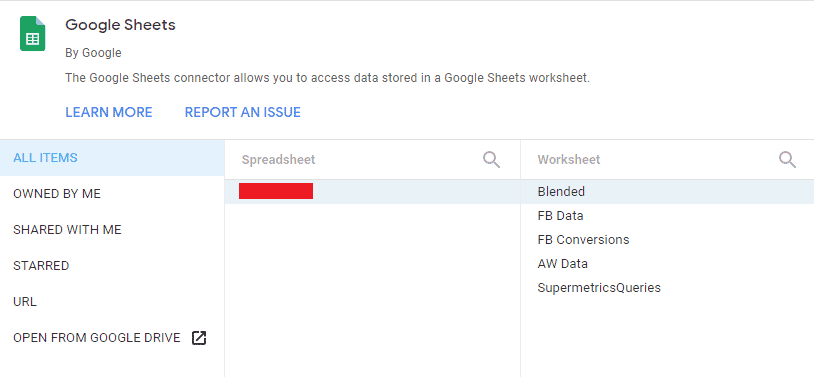Select the AW Data worksheet
814x377 pixels.
[x=668, y=263]
